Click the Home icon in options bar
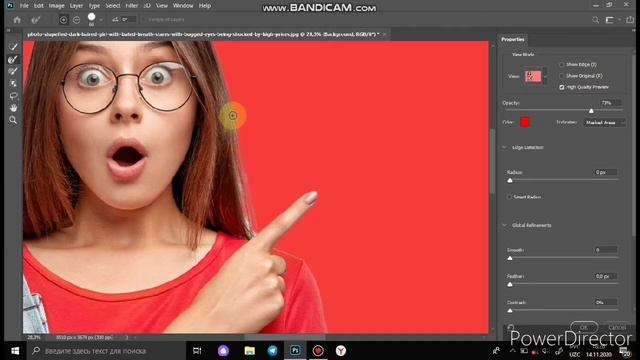Screen dimensions: 640x360 click(x=17, y=19)
